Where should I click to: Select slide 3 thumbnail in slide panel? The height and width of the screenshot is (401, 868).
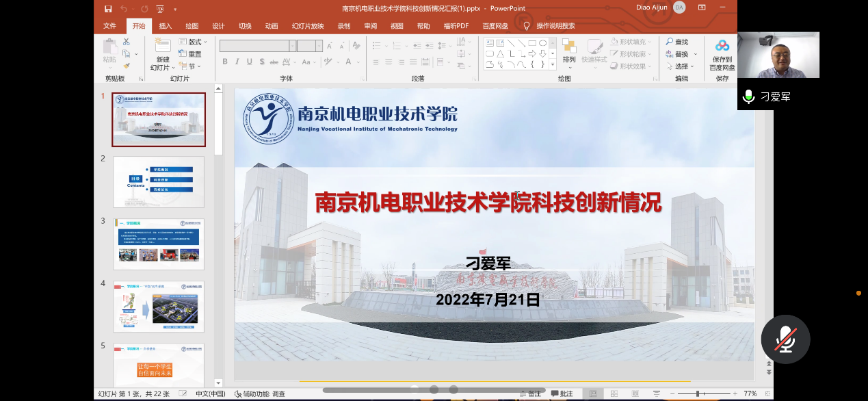coord(159,244)
